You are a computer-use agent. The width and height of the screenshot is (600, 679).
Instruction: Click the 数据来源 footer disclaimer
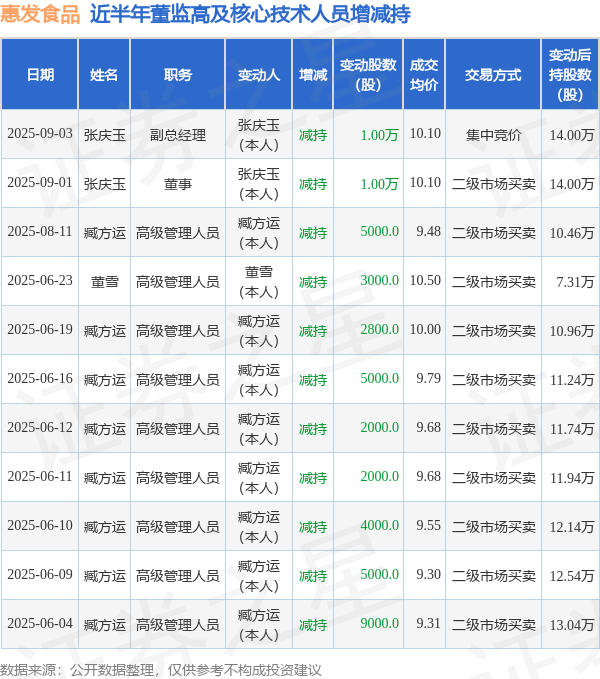click(161, 670)
